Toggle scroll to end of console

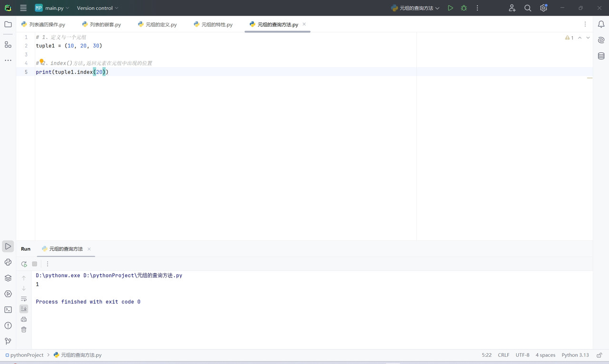click(x=24, y=309)
